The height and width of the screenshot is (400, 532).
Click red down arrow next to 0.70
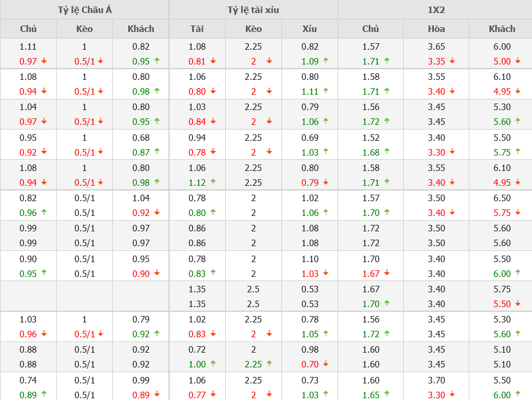point(326,364)
